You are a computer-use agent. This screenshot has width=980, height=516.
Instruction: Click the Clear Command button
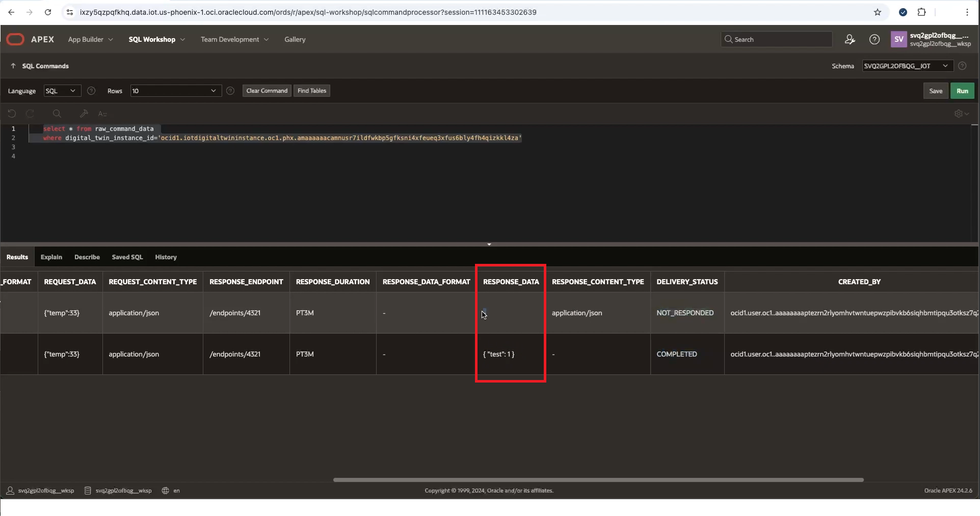pos(267,91)
